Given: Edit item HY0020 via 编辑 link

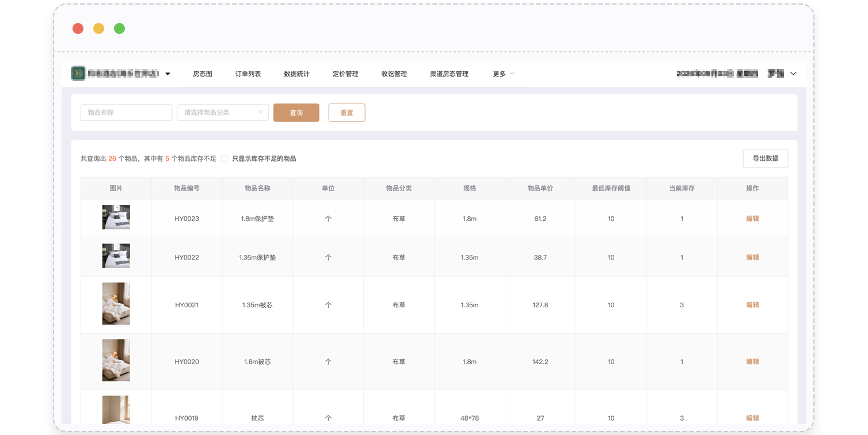Looking at the screenshot, I should point(752,362).
